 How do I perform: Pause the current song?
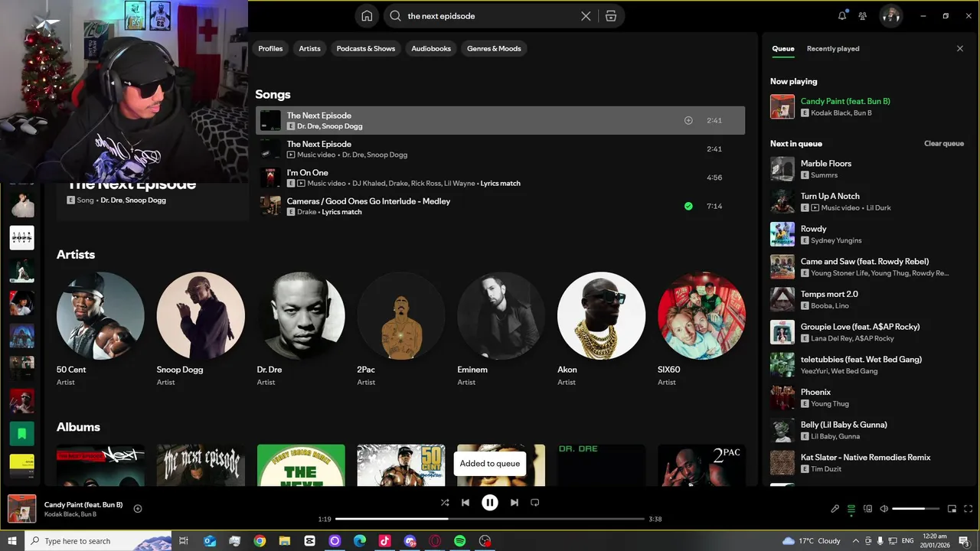pos(490,503)
